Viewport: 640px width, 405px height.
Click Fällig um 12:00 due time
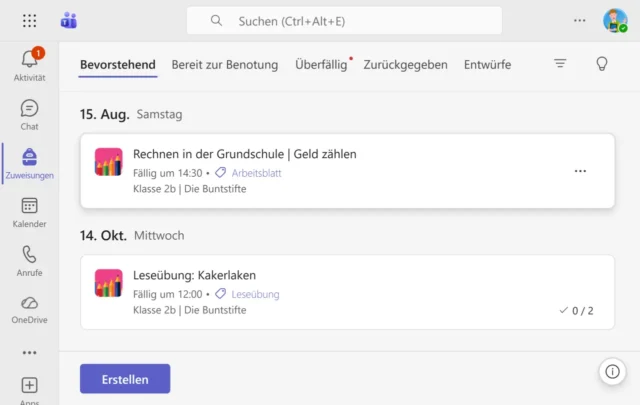point(167,294)
